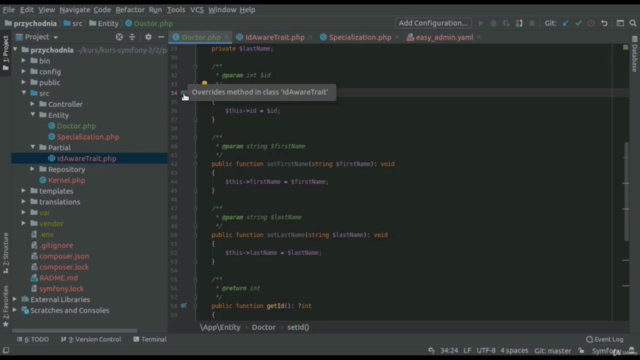Open the Structure tool window tab
The image size is (640, 360).
point(6,253)
